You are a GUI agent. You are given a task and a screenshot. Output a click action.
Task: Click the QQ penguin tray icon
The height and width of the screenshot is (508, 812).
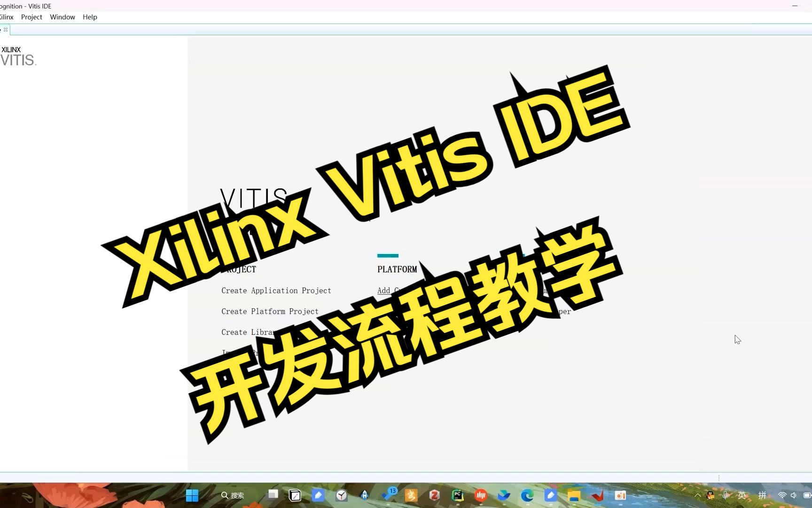(710, 495)
